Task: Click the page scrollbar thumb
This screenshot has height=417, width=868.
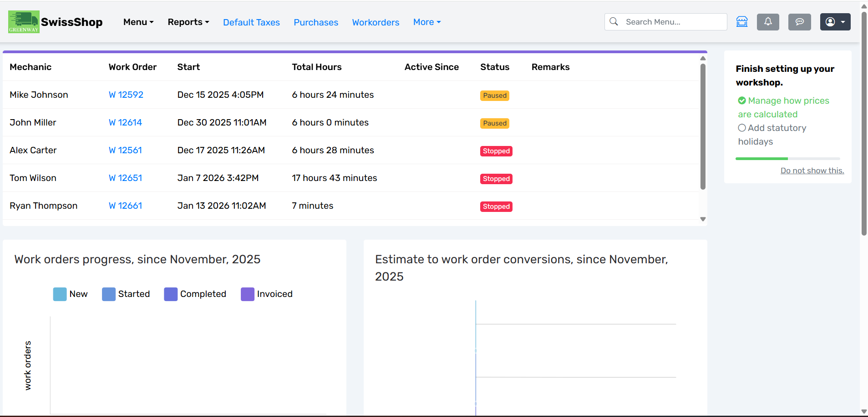Action: (864, 123)
